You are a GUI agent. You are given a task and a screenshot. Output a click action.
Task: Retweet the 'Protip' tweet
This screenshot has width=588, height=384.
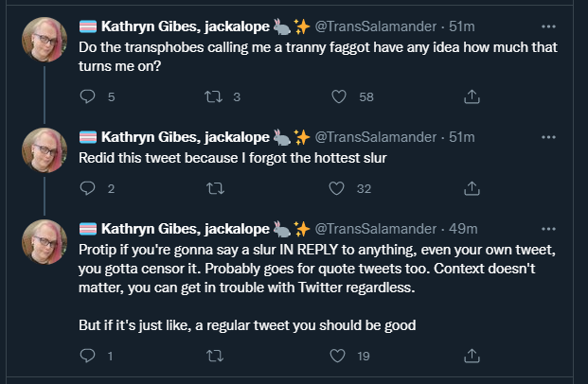point(215,356)
